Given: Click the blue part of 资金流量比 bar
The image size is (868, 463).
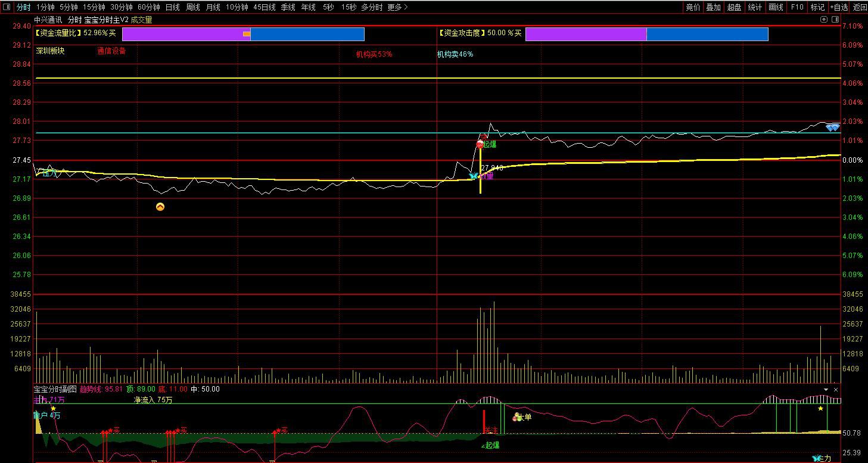Looking at the screenshot, I should (x=307, y=34).
